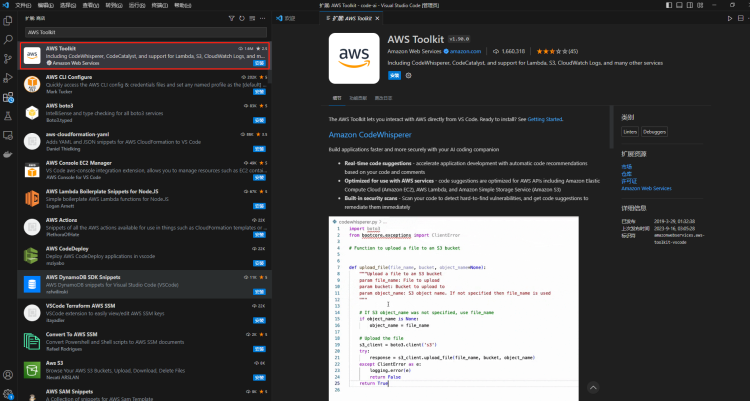Open the Getting Started link
The image size is (750, 401).
[545, 119]
